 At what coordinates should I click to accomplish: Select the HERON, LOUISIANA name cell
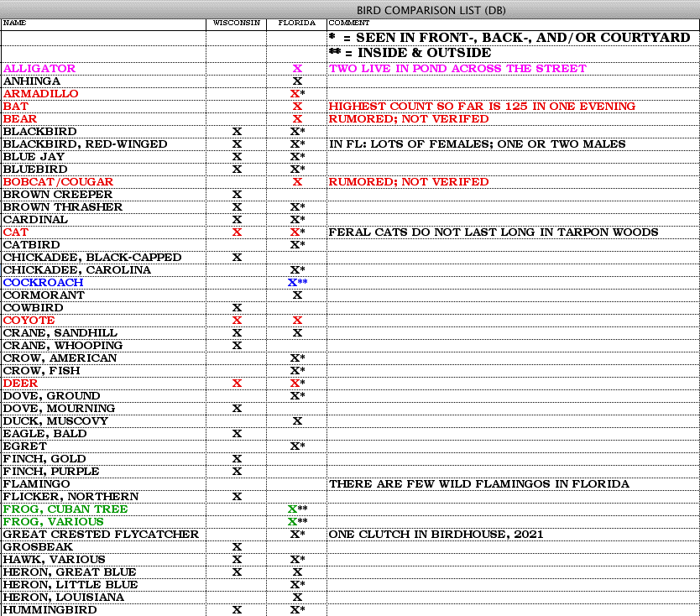point(103,598)
